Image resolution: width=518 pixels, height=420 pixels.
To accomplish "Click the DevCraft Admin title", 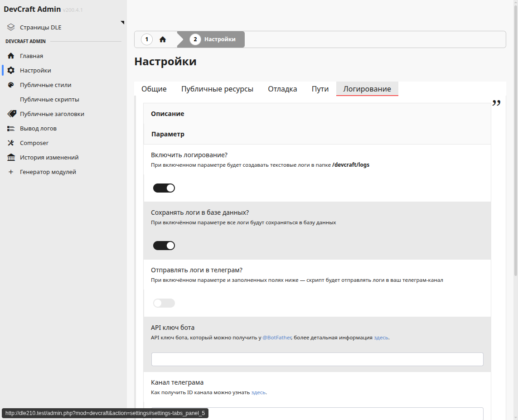I will click(32, 9).
